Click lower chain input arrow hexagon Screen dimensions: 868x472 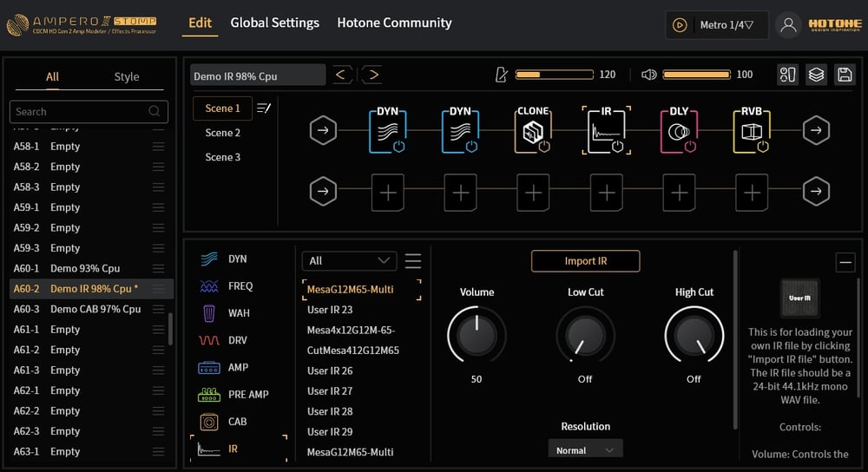coord(323,192)
